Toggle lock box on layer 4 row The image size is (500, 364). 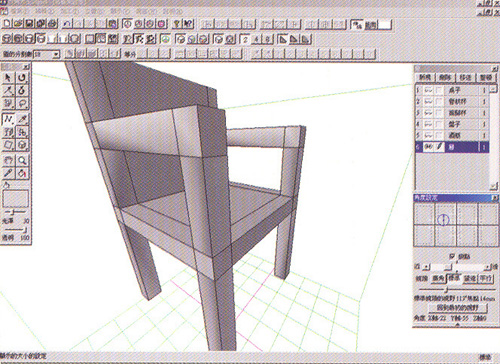[x=439, y=124]
